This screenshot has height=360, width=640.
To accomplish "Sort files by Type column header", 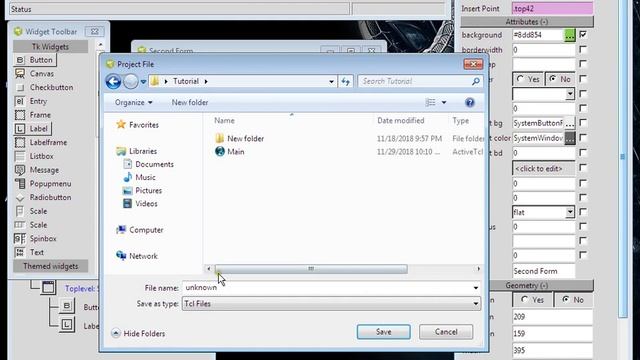I will [460, 120].
